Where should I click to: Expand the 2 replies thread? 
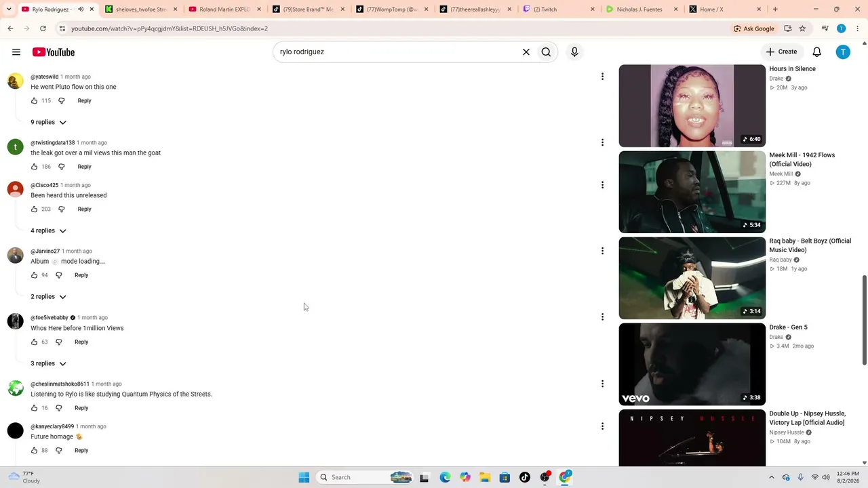(48, 296)
